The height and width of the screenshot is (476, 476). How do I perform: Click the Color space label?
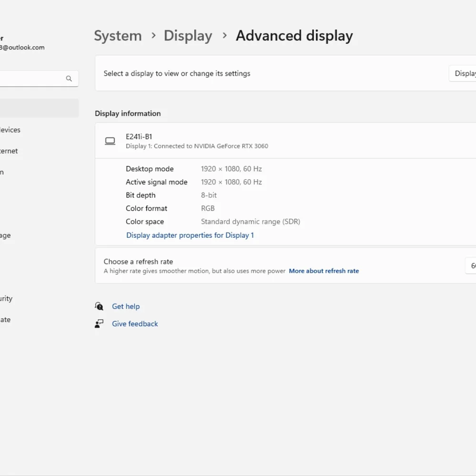(x=145, y=222)
